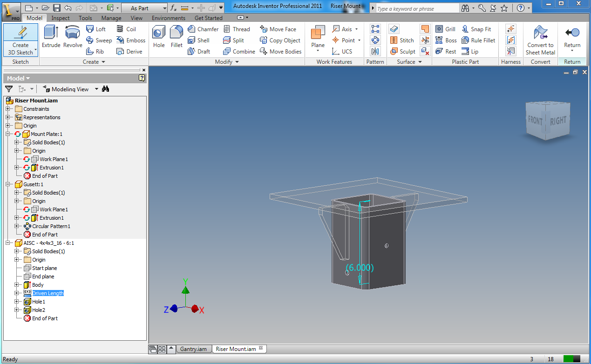Choose the Sweep tool
The image size is (591, 364).
(99, 40)
